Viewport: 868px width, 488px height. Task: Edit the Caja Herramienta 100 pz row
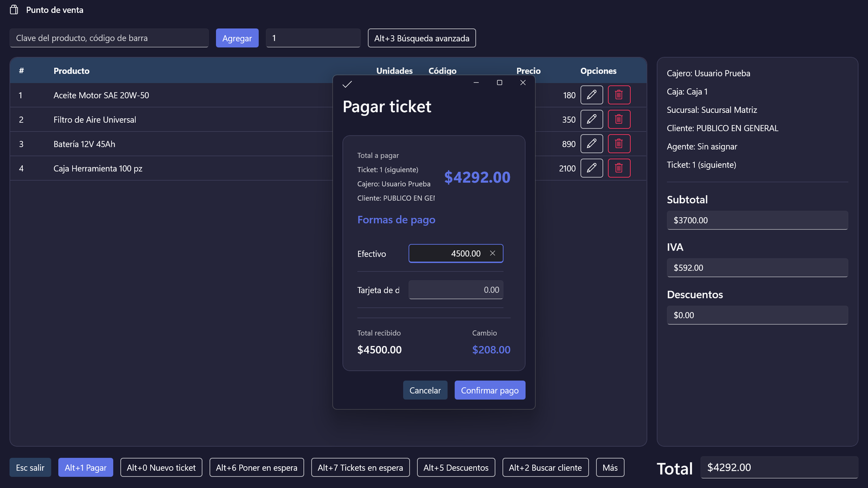tap(591, 168)
